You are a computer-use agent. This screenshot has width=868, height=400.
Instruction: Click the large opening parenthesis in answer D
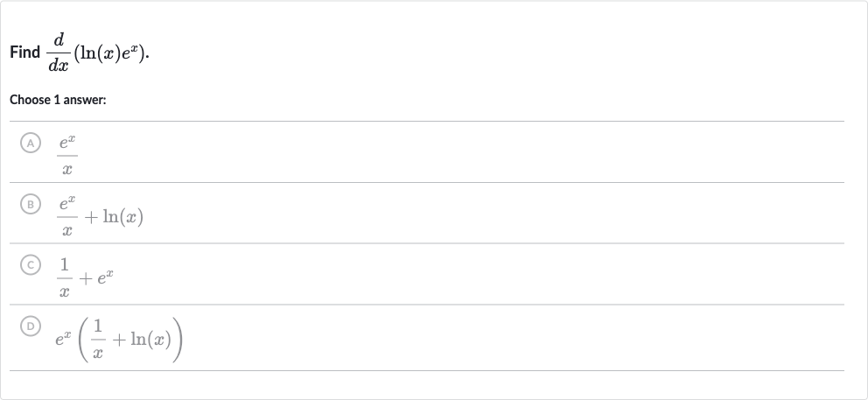(x=83, y=340)
